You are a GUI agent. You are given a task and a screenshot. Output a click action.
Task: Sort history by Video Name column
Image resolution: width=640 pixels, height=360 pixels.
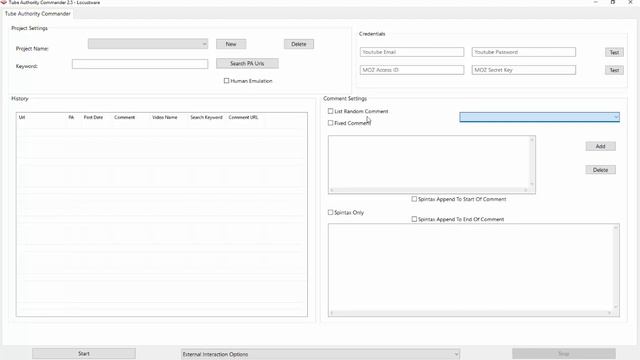(165, 117)
